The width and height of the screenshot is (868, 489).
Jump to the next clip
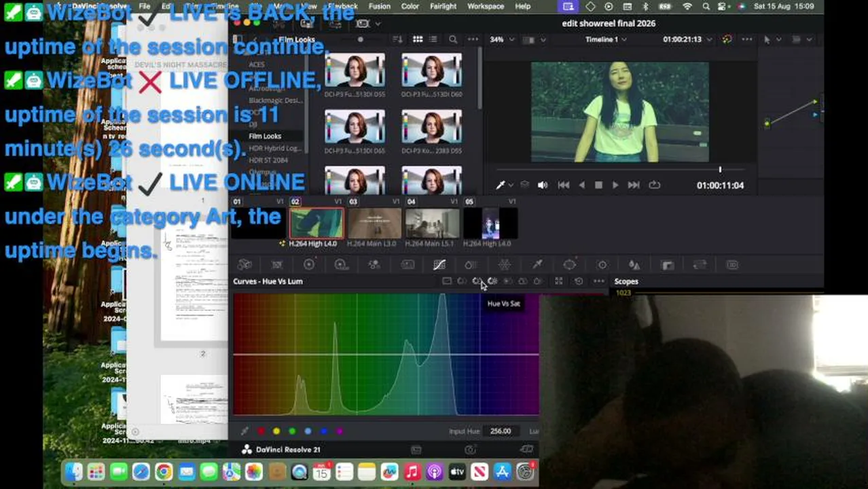(x=633, y=185)
